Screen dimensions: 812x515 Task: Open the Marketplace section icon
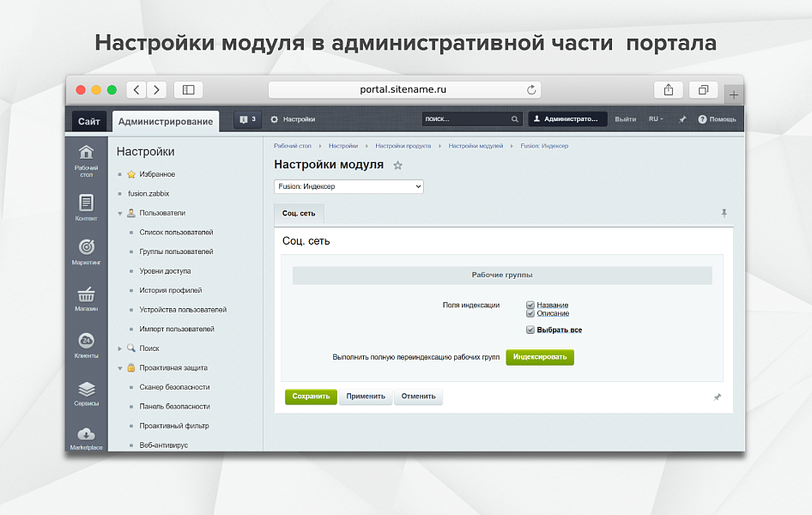(86, 435)
